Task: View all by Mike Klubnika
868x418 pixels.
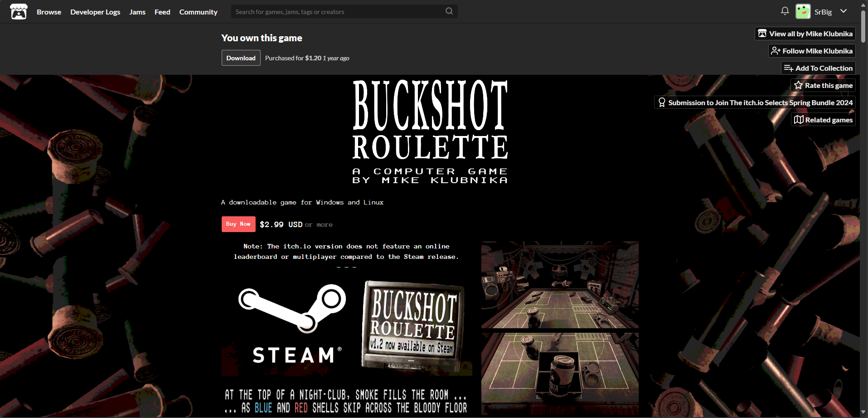Action: [805, 34]
